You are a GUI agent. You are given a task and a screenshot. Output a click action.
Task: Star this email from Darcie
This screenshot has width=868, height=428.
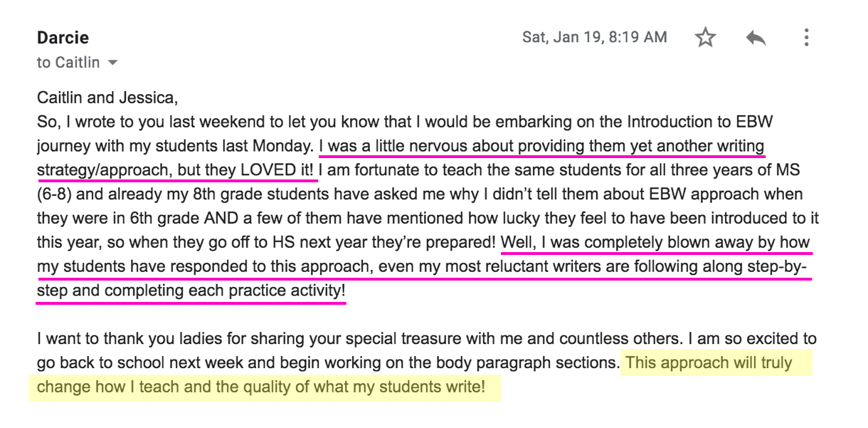[705, 38]
